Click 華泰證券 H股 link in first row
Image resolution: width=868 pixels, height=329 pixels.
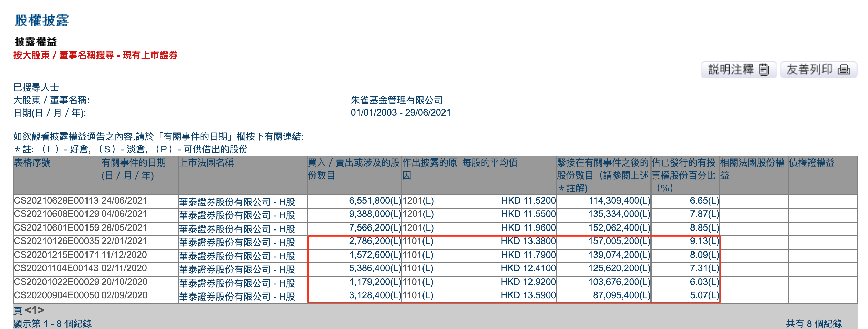click(x=236, y=202)
